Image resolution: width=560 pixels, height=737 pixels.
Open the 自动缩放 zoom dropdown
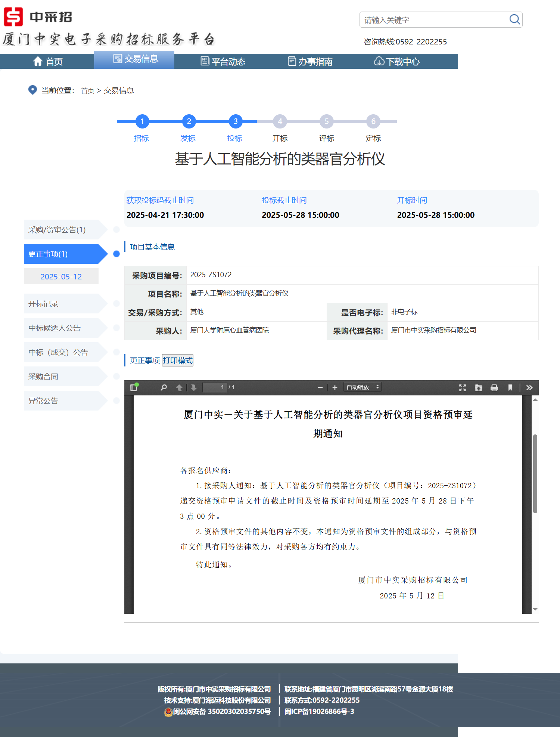[362, 387]
